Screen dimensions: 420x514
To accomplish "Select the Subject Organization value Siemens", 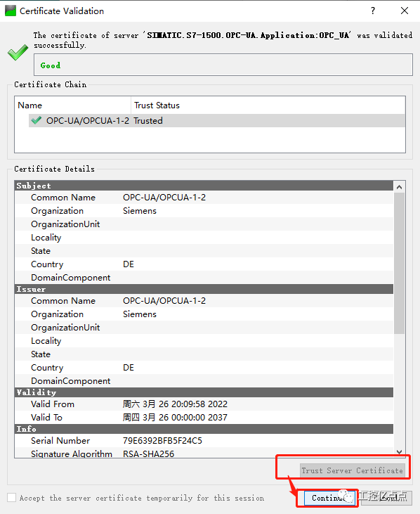I will click(x=140, y=211).
